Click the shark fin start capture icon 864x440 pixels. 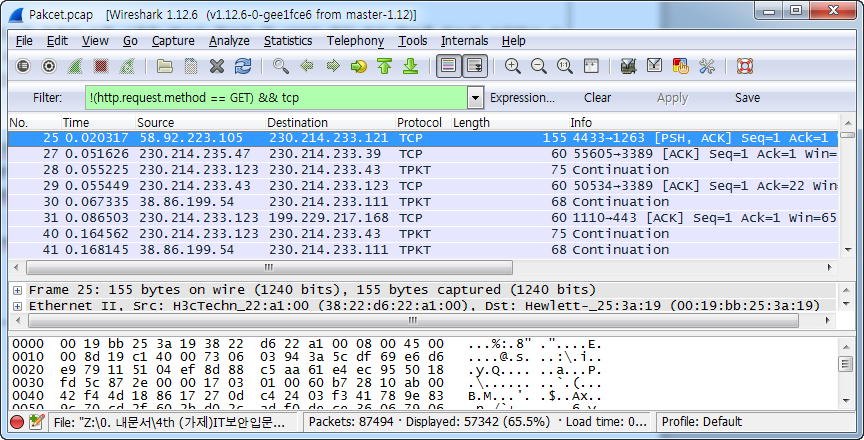tap(75, 67)
